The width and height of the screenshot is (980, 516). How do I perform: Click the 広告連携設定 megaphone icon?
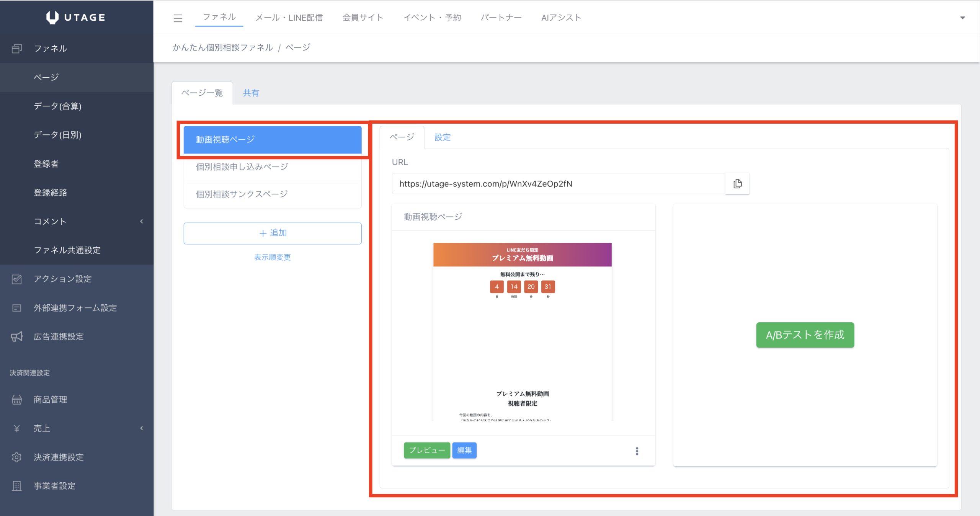tap(16, 336)
